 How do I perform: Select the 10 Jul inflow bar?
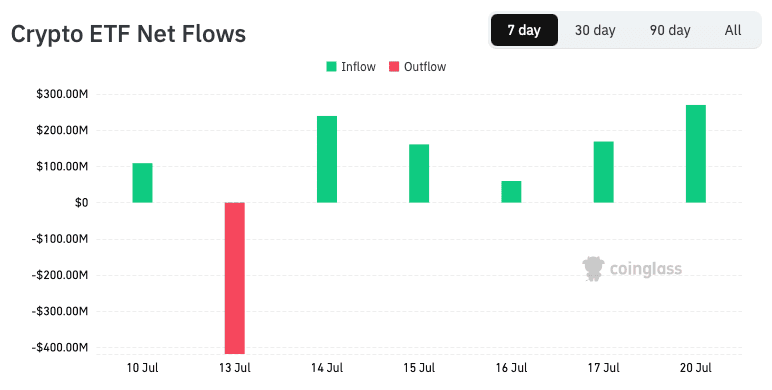(x=142, y=183)
